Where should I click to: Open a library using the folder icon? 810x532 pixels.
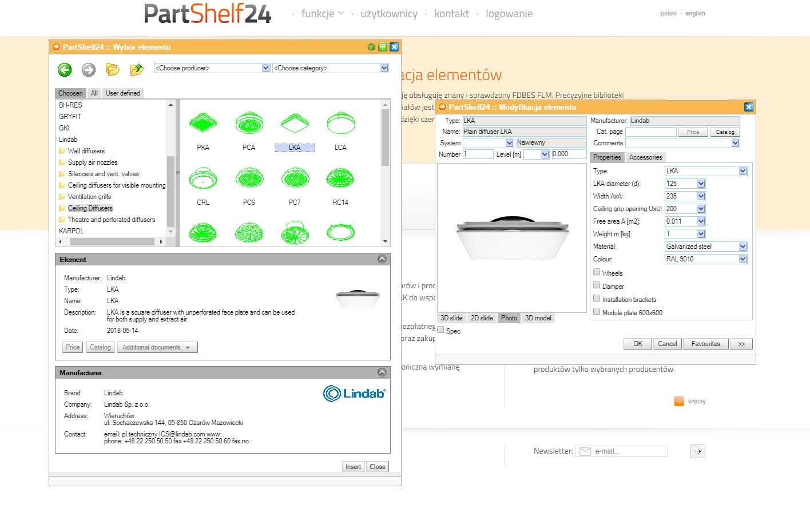[x=112, y=69]
